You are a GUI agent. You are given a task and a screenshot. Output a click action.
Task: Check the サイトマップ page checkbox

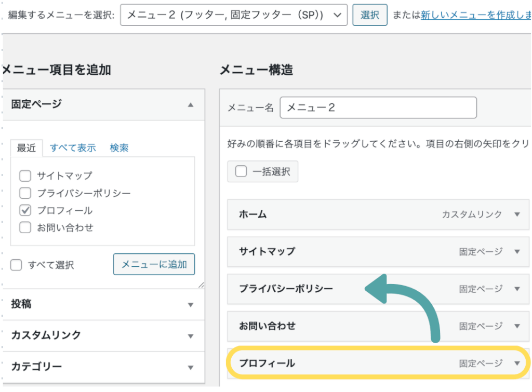(25, 176)
